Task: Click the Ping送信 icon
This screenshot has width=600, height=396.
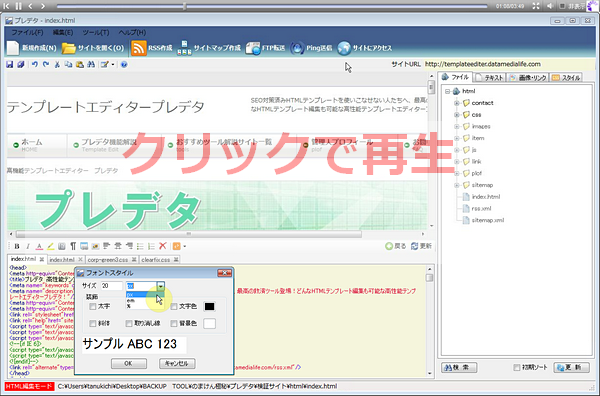Action: pos(297,48)
